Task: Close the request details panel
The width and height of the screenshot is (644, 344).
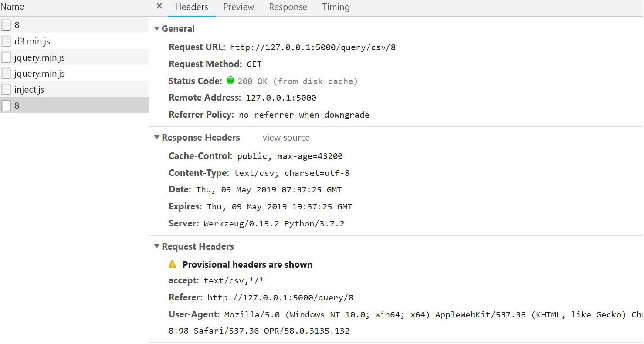Action: (159, 7)
